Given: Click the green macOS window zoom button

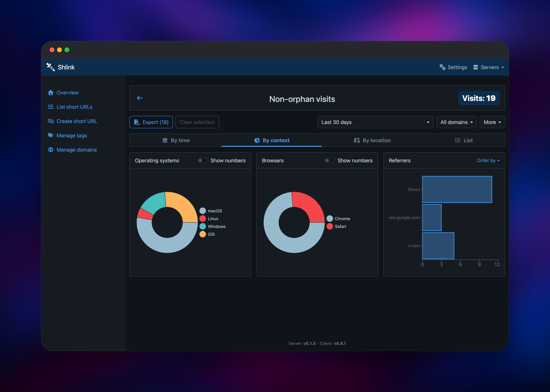Looking at the screenshot, I should [67, 50].
